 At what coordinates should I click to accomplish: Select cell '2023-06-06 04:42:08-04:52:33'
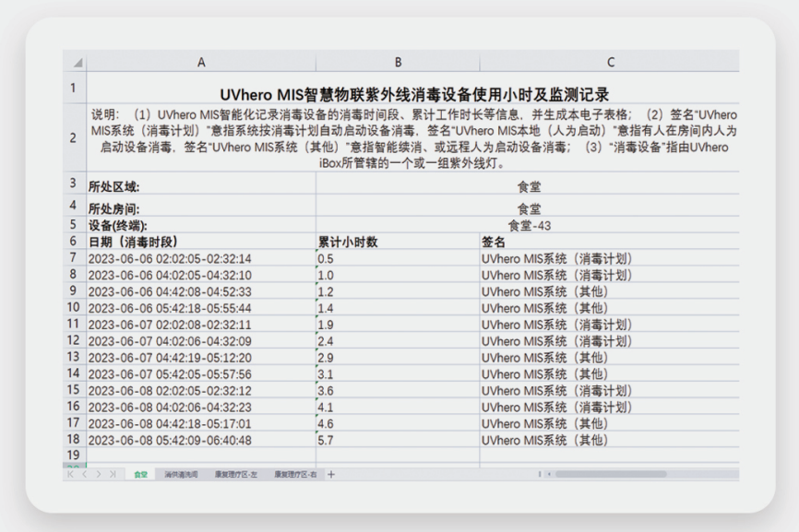tap(201, 291)
